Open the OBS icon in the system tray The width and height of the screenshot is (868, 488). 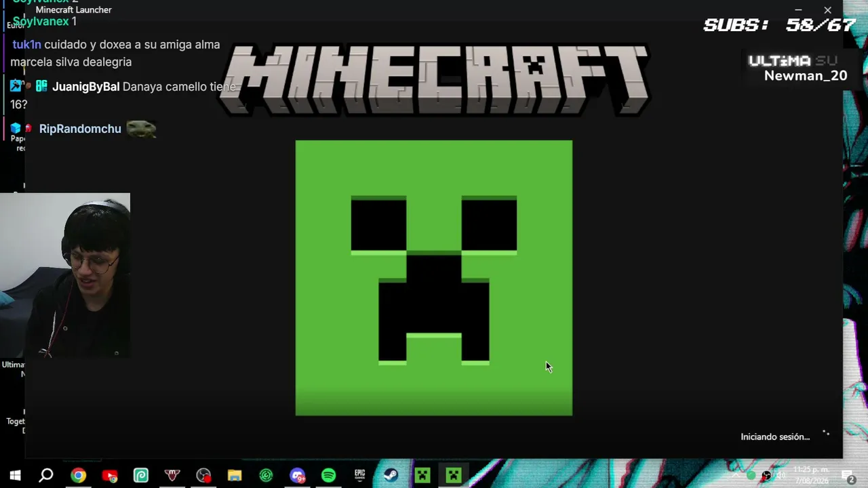pos(766,475)
